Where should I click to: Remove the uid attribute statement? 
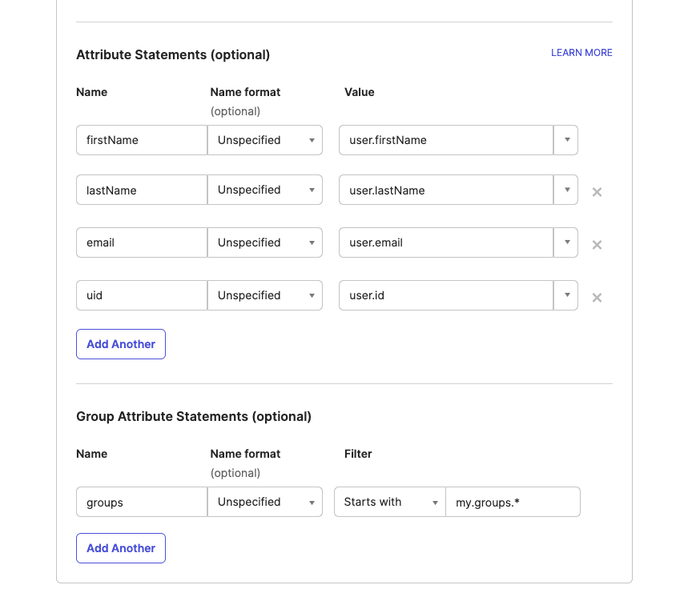(597, 297)
